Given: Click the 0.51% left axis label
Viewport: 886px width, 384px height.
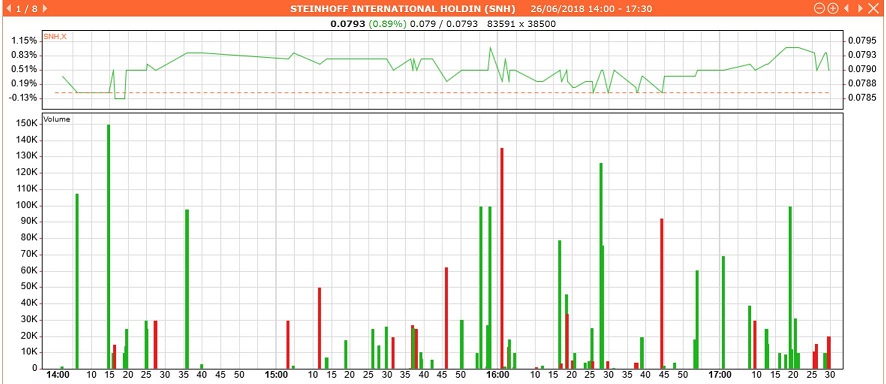Looking at the screenshot, I should (24, 69).
